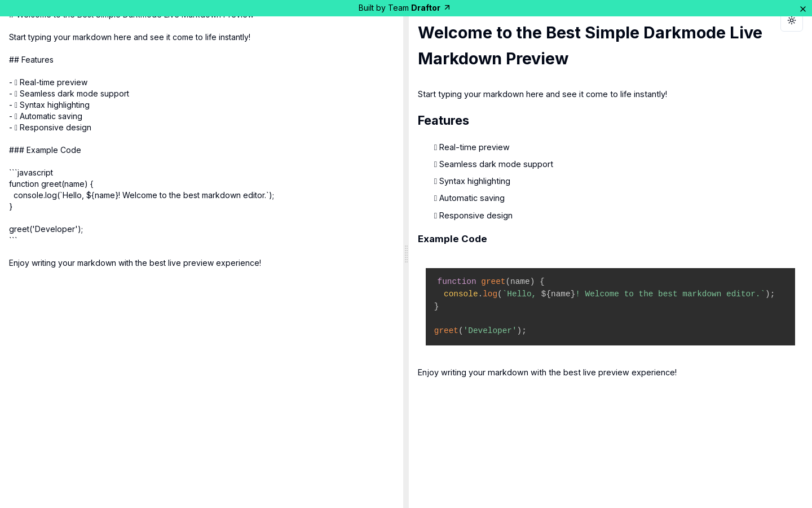
Task: Dismiss the top banner with the X
Action: click(803, 9)
